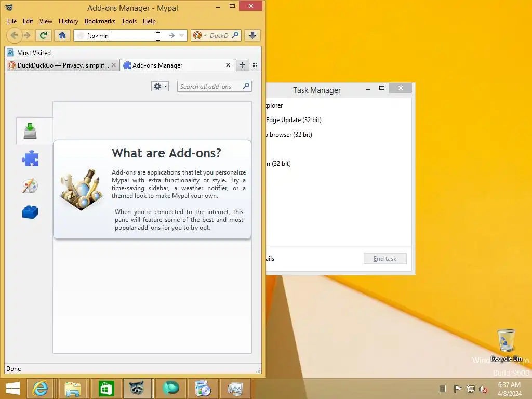The width and height of the screenshot is (532, 399).
Task: Switch to Task Manager in the taskbar
Action: [x=235, y=389]
